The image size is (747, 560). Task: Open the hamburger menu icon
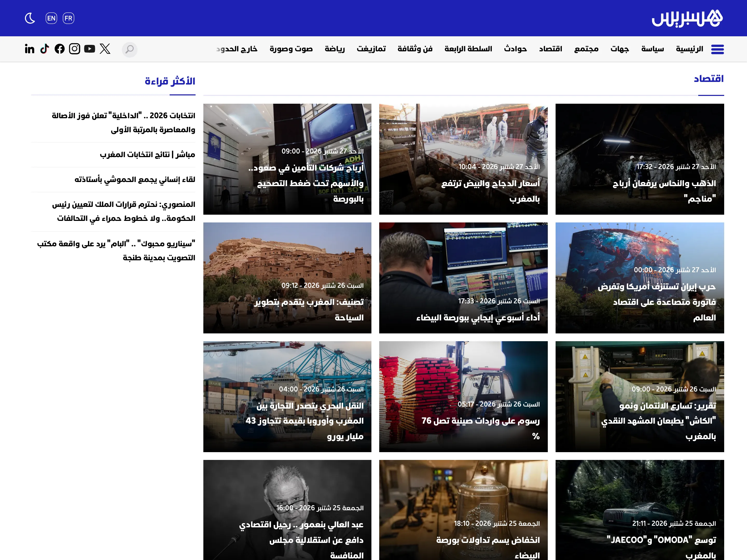[x=717, y=49]
